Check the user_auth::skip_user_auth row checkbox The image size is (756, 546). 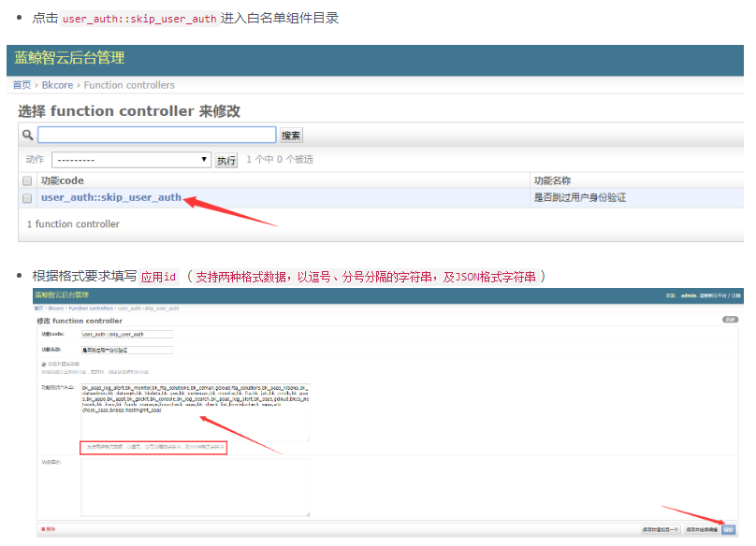(x=27, y=198)
